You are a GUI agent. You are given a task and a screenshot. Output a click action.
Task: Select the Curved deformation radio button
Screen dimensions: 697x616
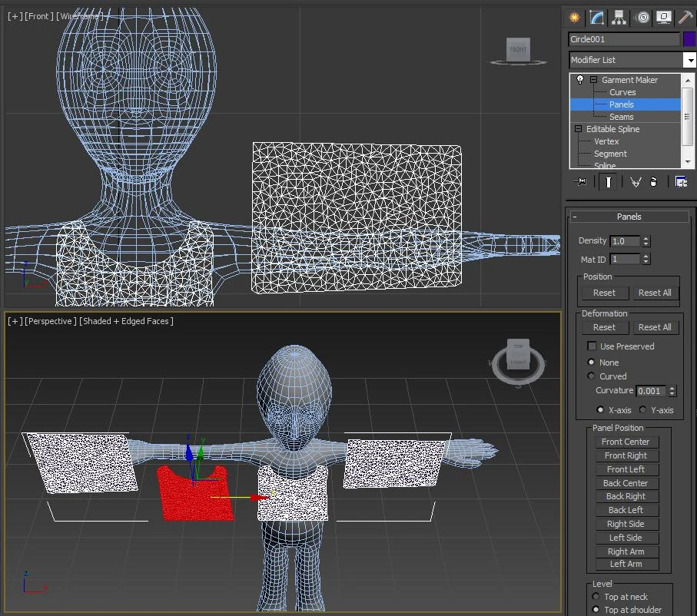(591, 376)
